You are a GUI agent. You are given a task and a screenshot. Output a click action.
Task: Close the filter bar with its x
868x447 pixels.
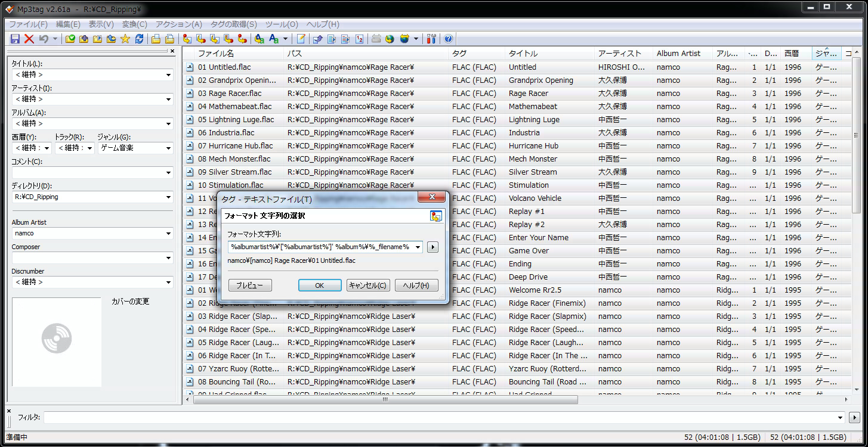tap(8, 411)
